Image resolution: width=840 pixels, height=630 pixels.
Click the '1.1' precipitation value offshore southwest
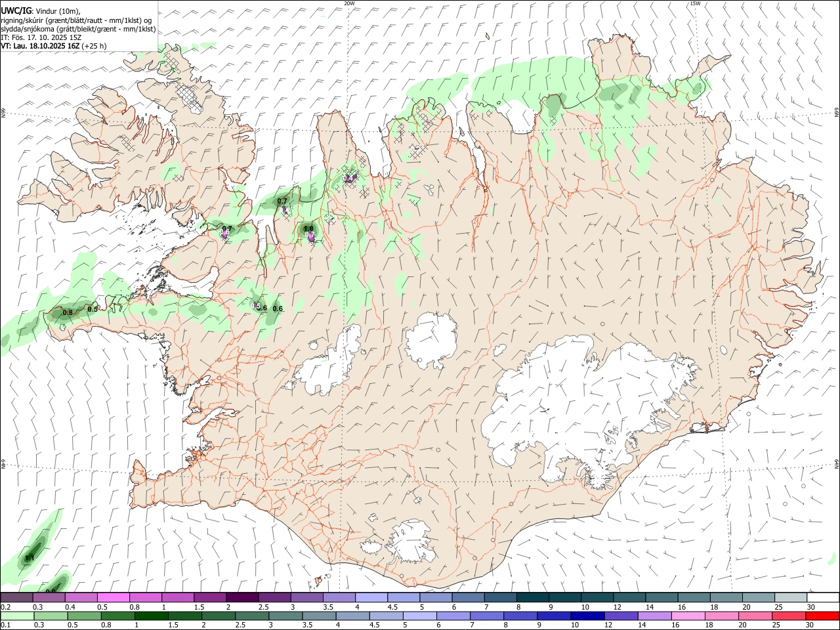29,558
